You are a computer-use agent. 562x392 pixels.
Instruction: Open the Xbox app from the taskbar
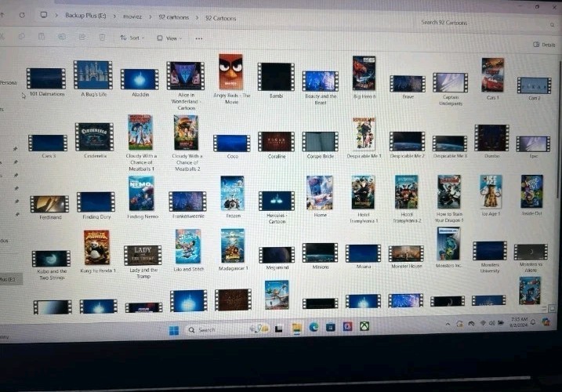tap(364, 326)
